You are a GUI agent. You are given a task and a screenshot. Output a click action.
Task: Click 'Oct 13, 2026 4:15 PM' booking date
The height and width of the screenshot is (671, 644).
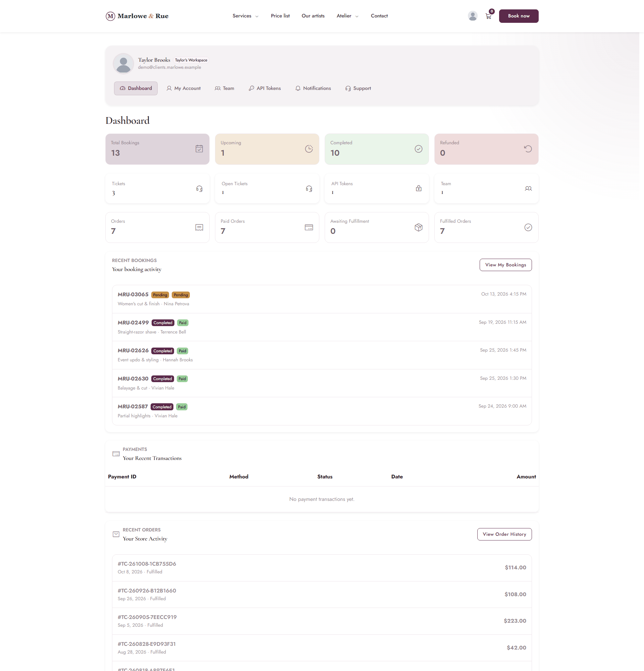click(504, 294)
